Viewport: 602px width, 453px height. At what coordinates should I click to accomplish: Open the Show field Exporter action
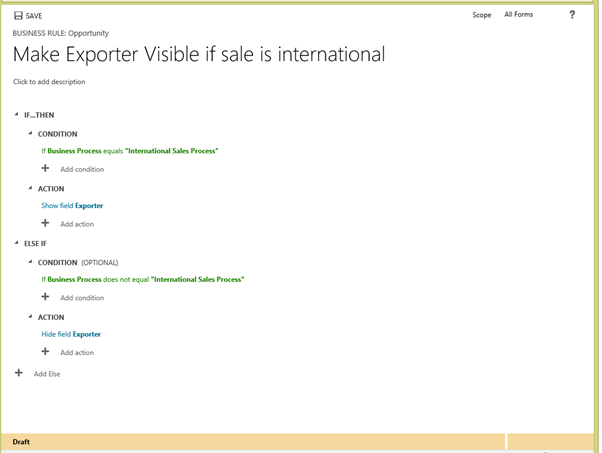tap(72, 206)
